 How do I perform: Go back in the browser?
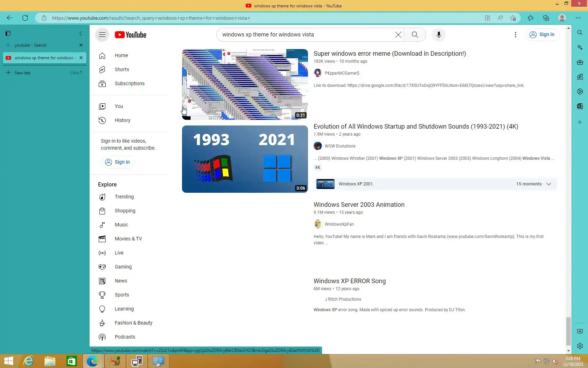(10, 18)
